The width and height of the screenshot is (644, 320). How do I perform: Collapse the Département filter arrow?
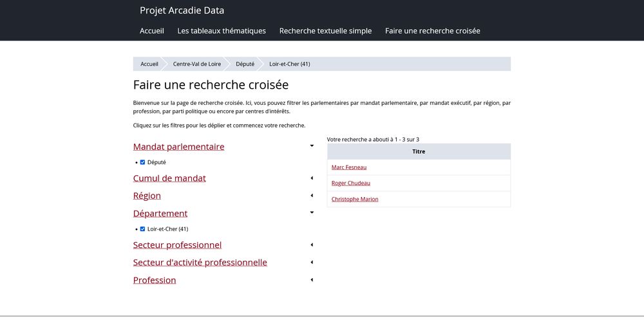pos(312,212)
